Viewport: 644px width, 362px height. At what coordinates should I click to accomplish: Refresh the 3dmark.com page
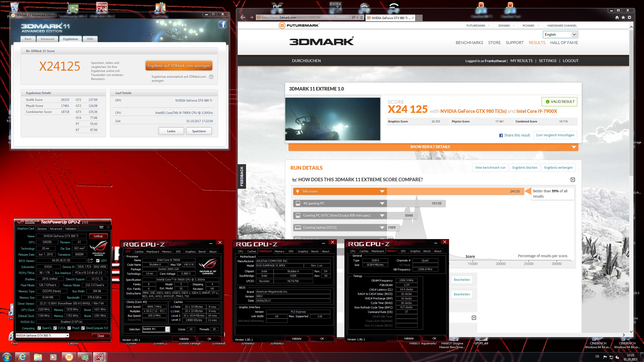(361, 18)
